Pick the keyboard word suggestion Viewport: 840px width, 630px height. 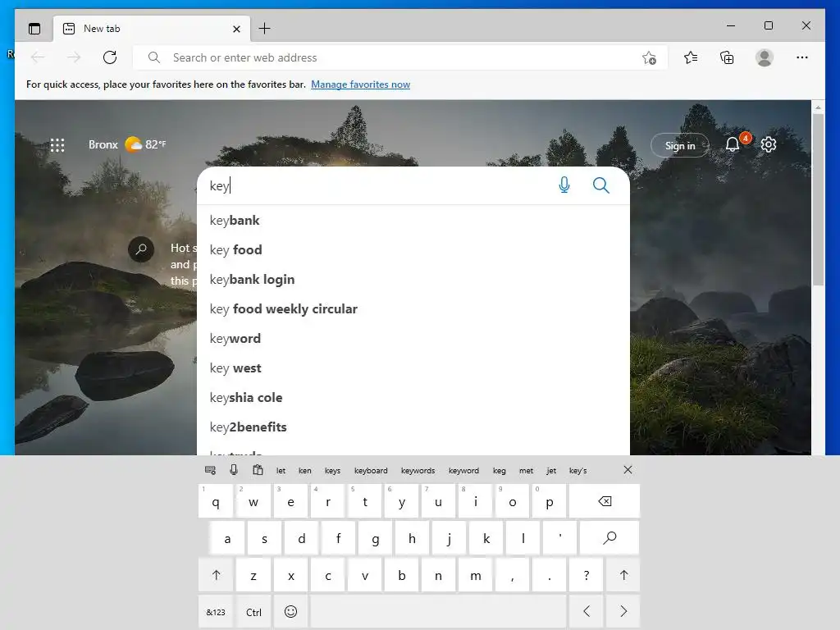[371, 470]
